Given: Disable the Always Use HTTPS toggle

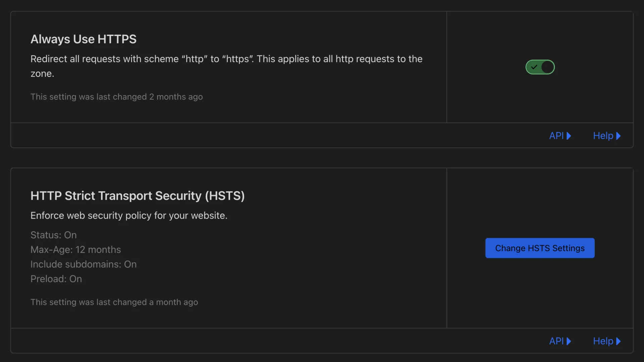Looking at the screenshot, I should (x=540, y=67).
